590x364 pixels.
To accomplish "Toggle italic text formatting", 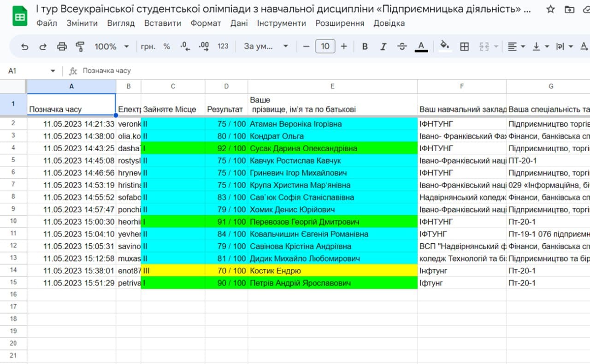I will tap(383, 46).
